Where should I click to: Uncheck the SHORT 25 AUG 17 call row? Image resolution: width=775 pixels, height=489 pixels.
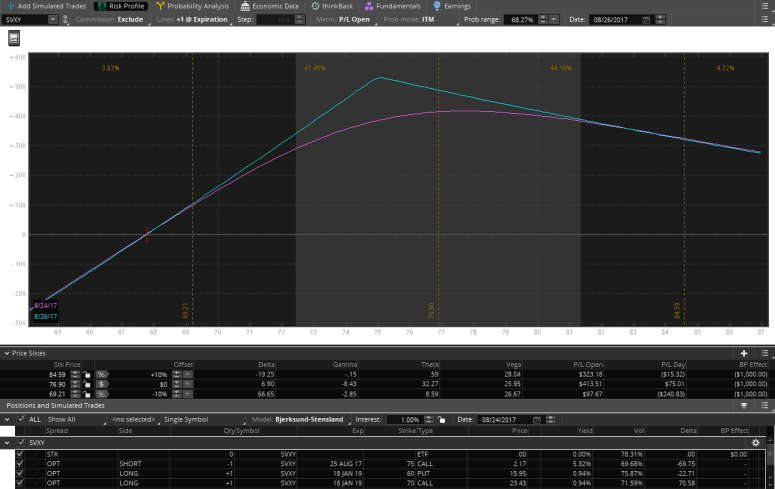(x=19, y=463)
